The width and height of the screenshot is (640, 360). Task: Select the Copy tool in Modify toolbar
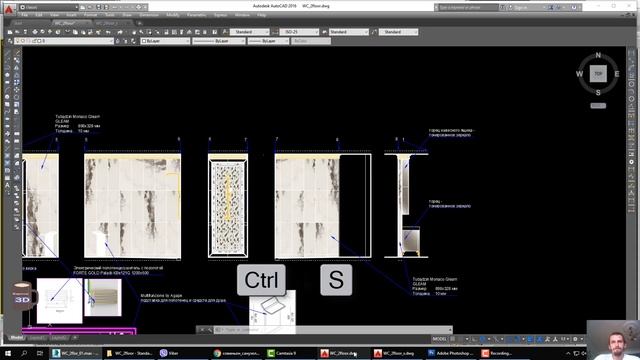(17, 60)
